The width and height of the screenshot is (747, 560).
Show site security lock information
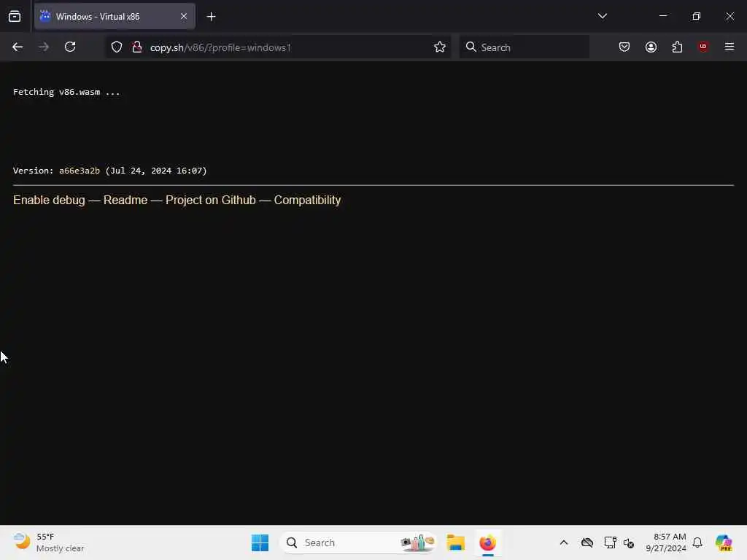(x=137, y=47)
